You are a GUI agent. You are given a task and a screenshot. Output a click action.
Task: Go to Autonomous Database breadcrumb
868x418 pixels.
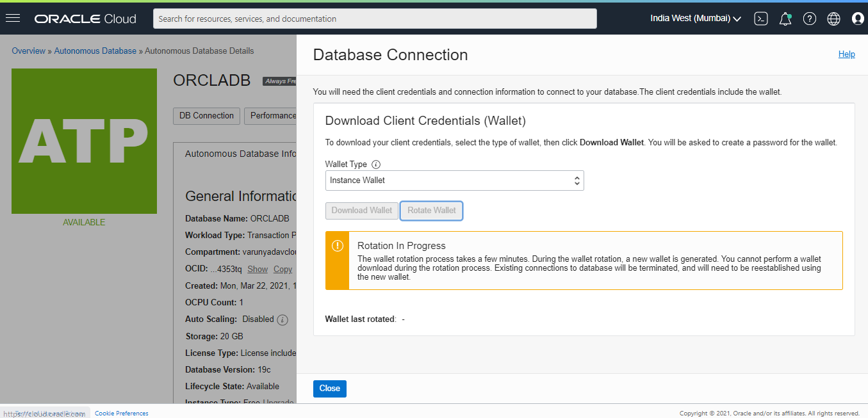pos(95,51)
